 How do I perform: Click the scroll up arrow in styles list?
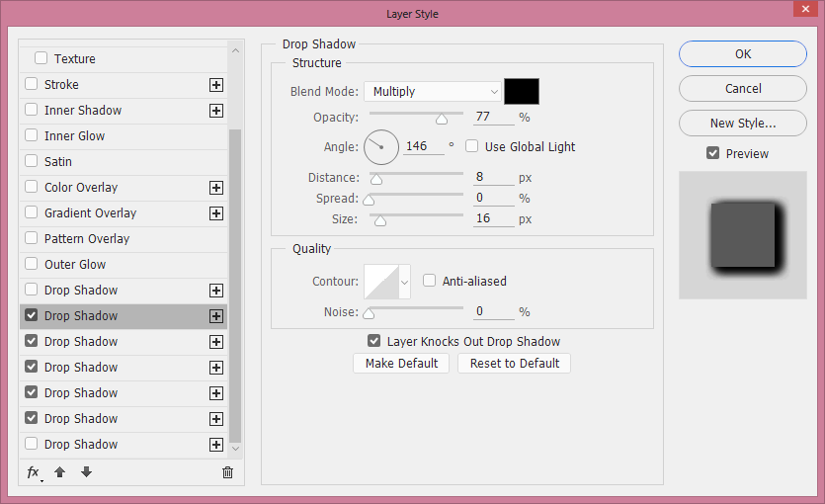point(236,50)
